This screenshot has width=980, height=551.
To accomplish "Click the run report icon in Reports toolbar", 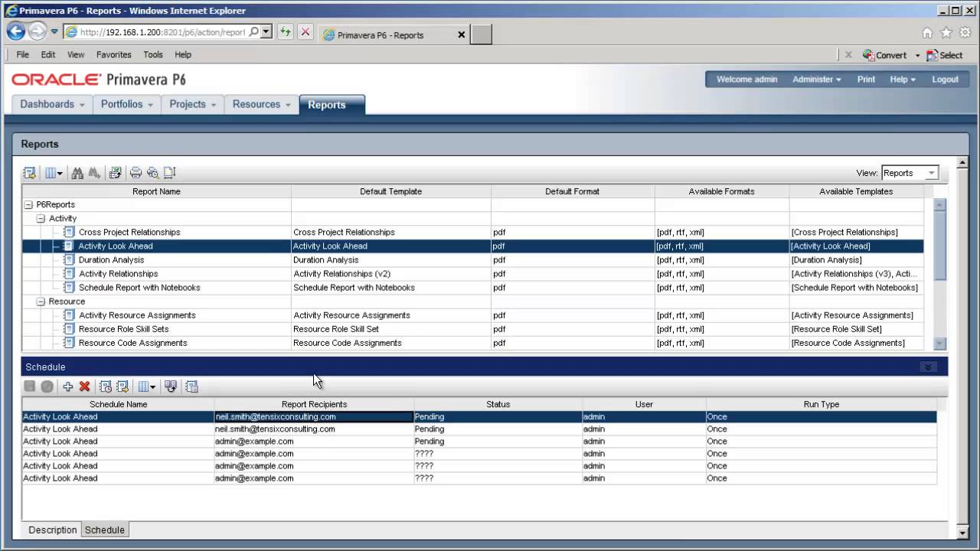I will click(30, 173).
